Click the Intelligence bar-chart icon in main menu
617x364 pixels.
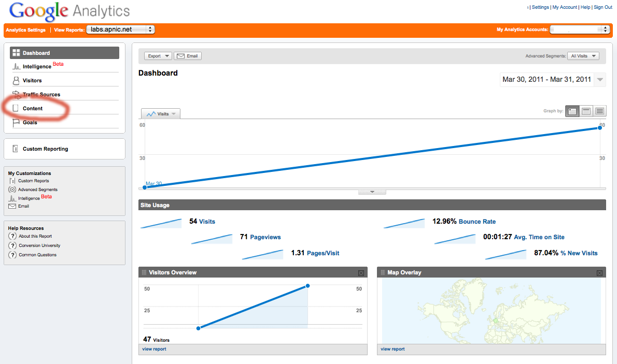(16, 66)
